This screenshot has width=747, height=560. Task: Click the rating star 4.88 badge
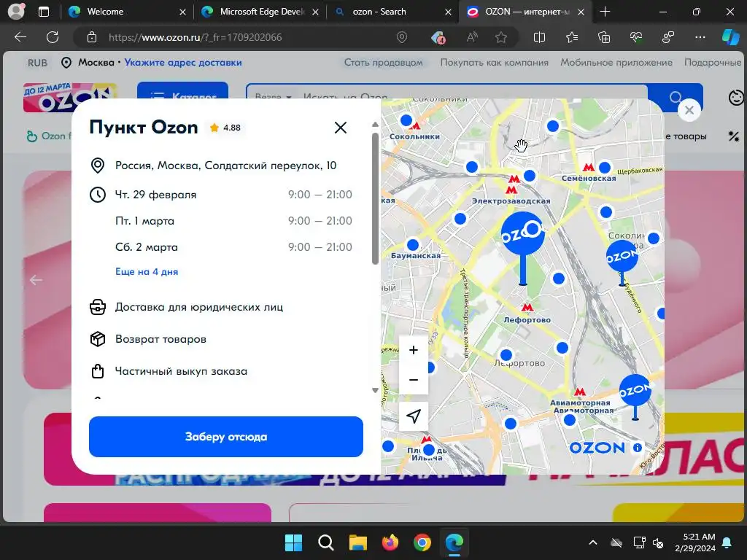coord(225,128)
